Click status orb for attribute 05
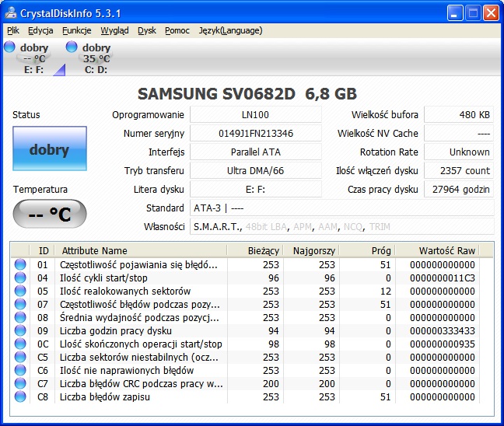504x426 pixels. pyautogui.click(x=20, y=291)
